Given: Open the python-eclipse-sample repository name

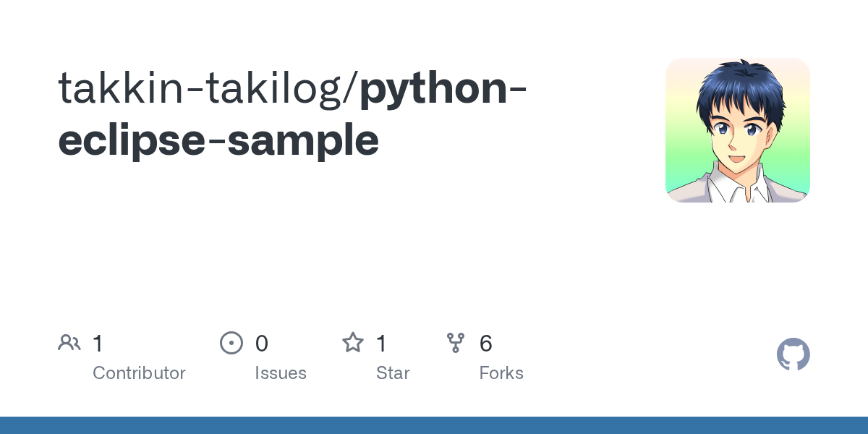Looking at the screenshot, I should (289, 114).
